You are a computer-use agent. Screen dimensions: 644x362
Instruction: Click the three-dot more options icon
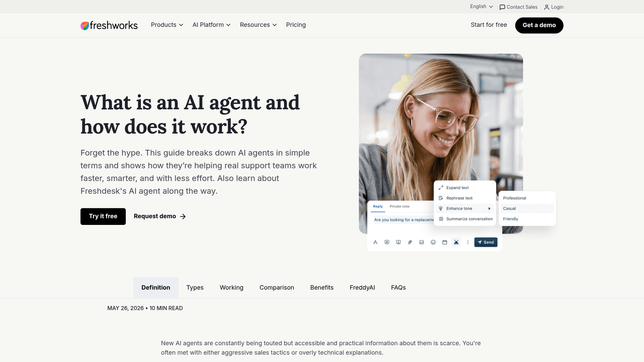(x=468, y=242)
